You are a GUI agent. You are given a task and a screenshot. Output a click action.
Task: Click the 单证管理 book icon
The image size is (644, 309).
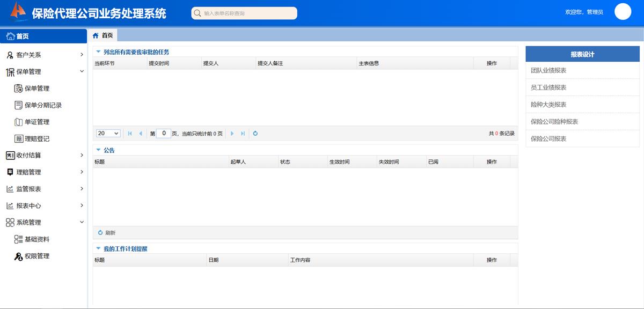(x=18, y=122)
